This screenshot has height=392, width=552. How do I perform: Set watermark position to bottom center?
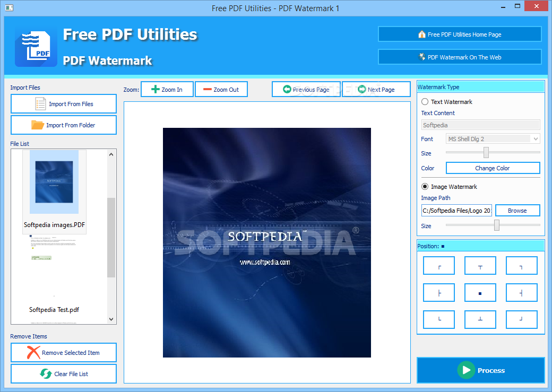tap(480, 319)
